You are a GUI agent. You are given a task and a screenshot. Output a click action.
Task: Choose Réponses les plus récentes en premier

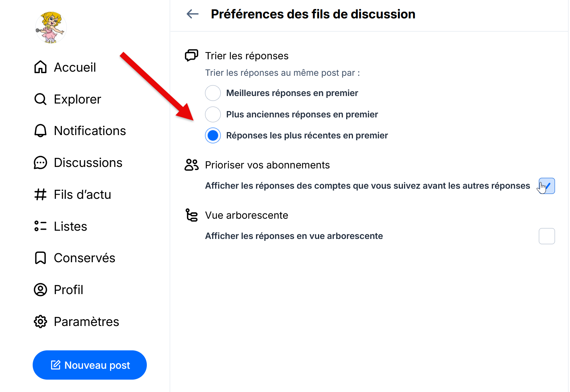coord(213,135)
